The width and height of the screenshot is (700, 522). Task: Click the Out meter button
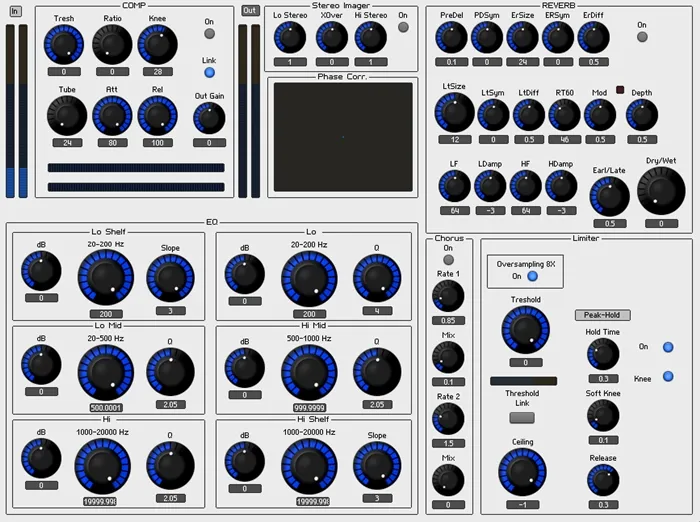click(x=249, y=10)
